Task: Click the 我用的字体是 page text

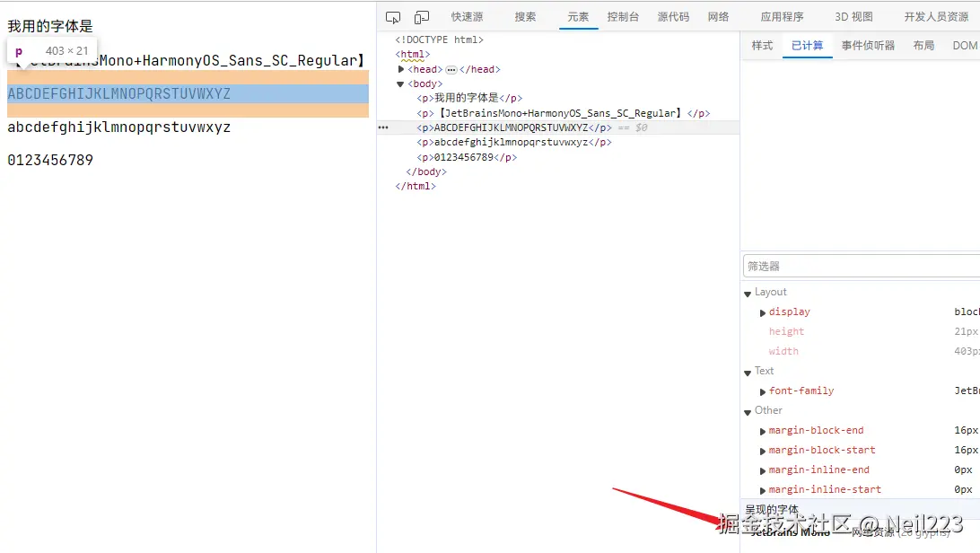Action: (x=50, y=26)
